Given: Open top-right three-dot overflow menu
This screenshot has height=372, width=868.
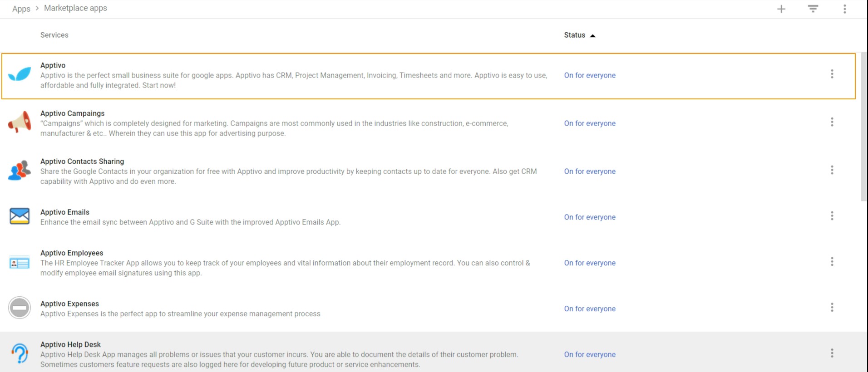Looking at the screenshot, I should [x=844, y=9].
